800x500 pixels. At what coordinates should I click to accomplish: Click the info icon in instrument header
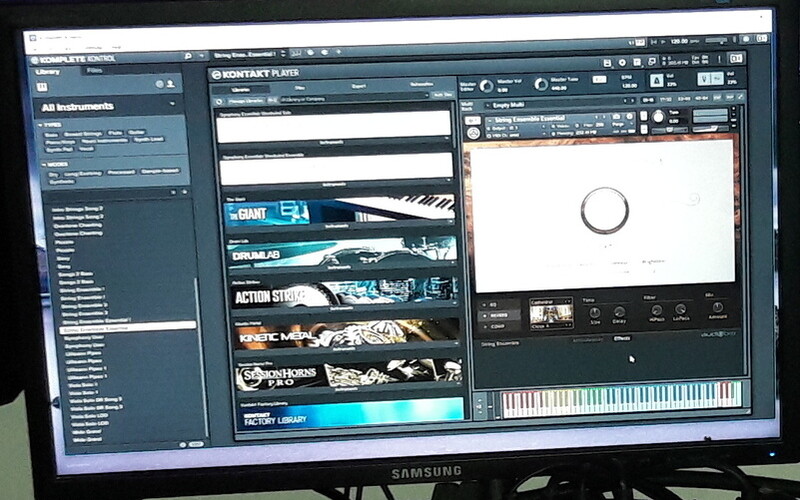point(629,116)
